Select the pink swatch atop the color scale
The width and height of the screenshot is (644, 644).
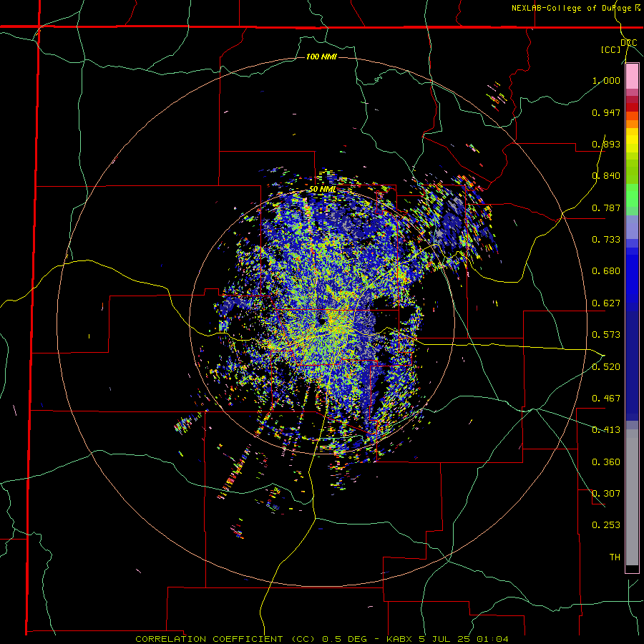coord(632,77)
